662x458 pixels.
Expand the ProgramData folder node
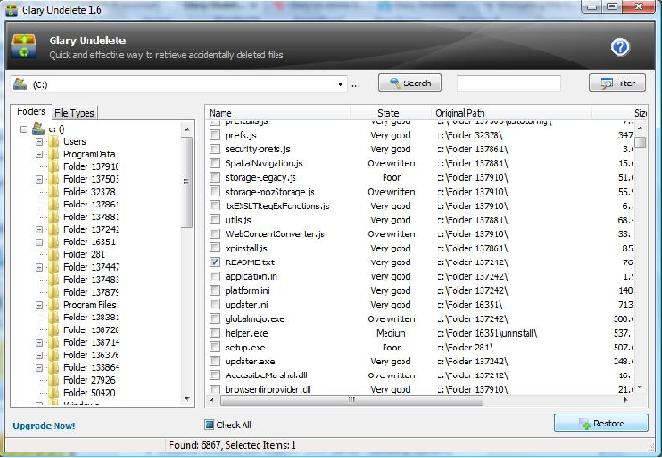pyautogui.click(x=39, y=154)
